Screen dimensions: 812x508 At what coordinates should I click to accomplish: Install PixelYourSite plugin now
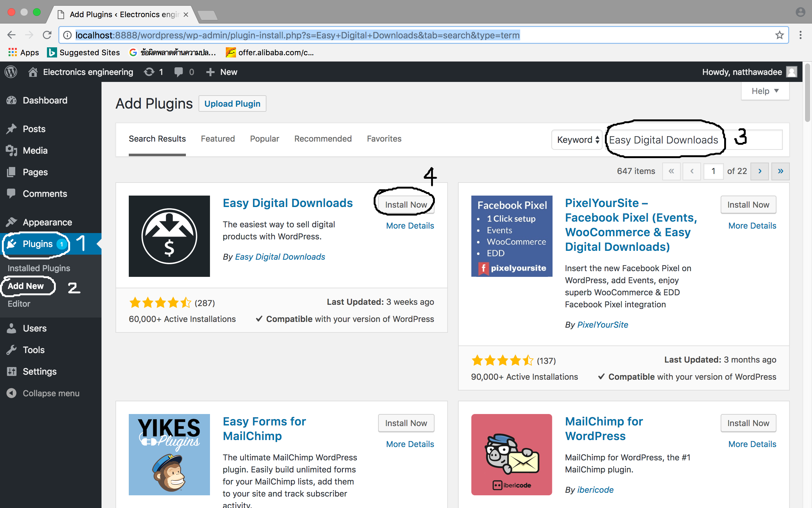[748, 204]
